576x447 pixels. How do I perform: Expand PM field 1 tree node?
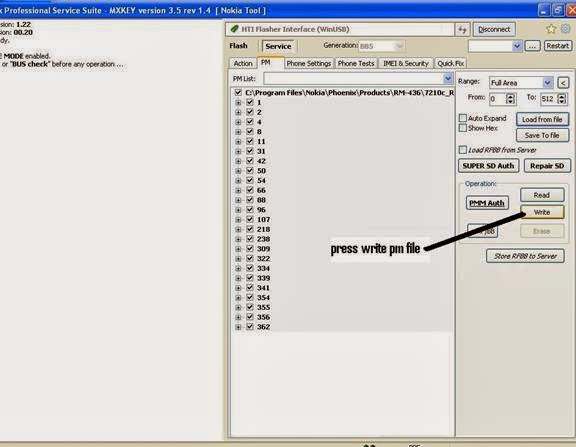(238, 102)
